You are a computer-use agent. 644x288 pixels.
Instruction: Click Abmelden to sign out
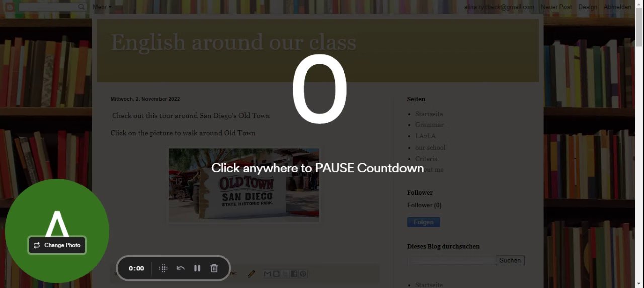(x=617, y=7)
